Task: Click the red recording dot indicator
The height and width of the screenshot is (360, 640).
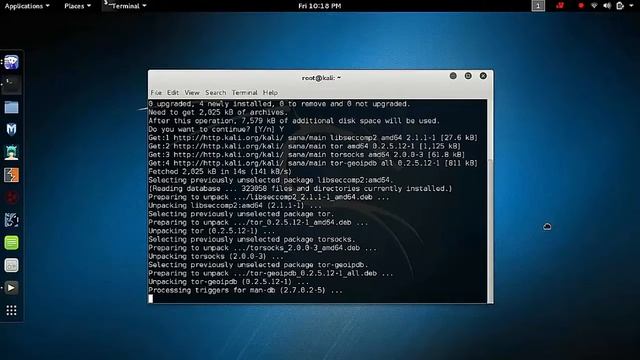Action: [581, 6]
